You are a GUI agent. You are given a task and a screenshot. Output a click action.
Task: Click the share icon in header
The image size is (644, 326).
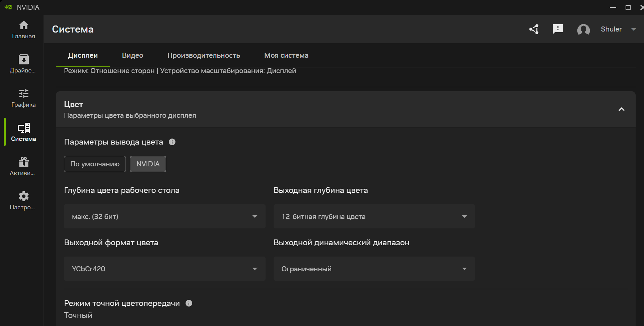coord(534,29)
